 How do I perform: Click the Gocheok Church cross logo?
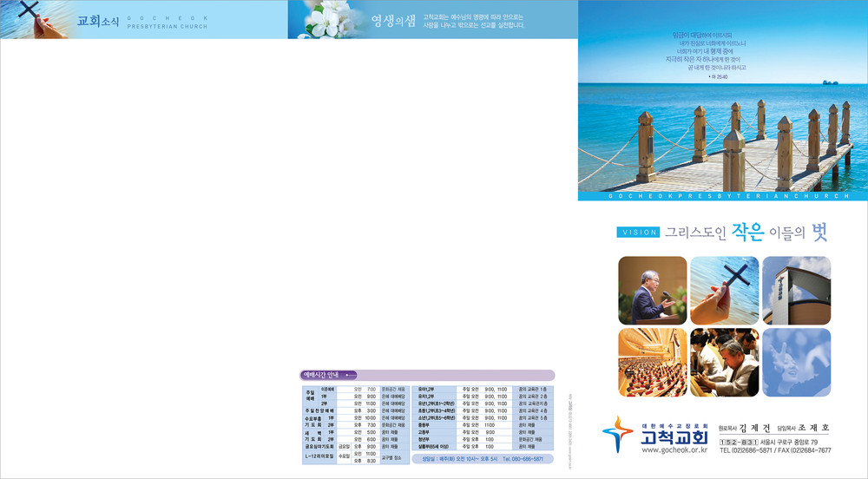coord(617,433)
